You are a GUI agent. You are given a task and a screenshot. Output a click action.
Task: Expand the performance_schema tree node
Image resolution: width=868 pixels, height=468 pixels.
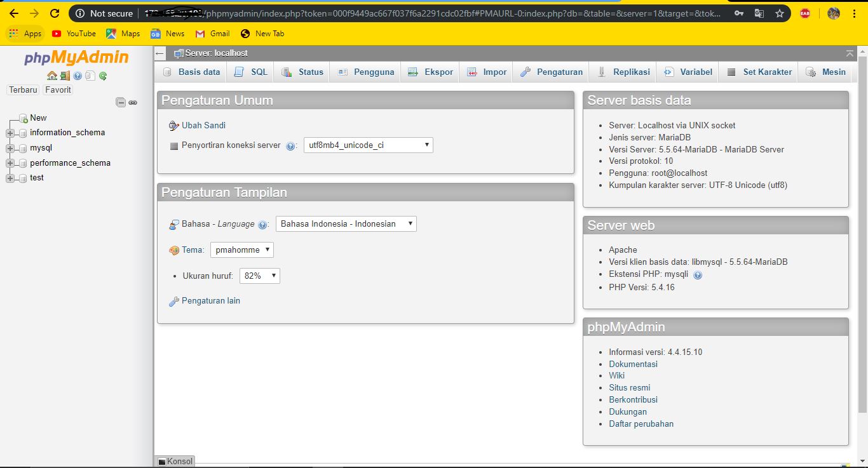9,163
